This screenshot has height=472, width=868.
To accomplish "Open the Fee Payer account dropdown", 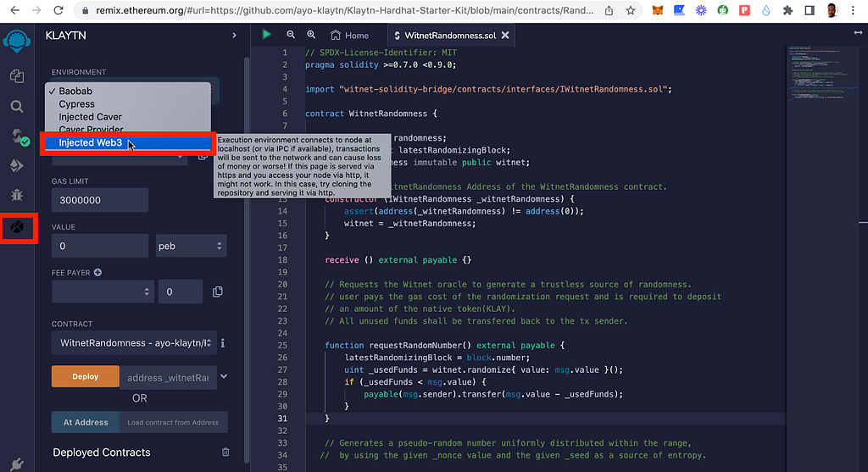I will pos(103,292).
